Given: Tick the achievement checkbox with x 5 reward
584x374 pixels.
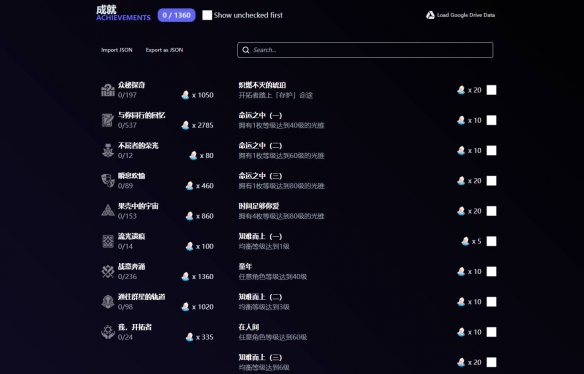Looking at the screenshot, I should click(x=491, y=241).
